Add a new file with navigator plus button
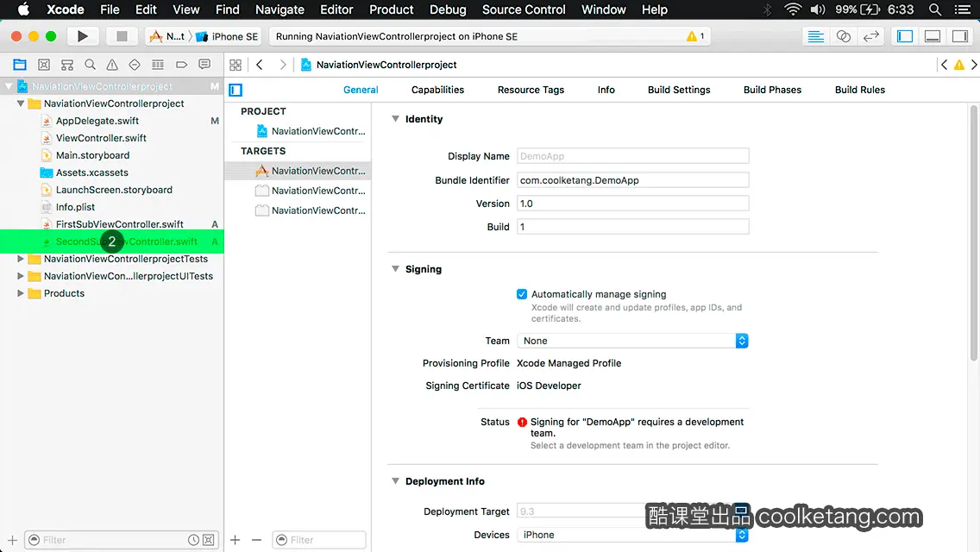Screen dimensions: 980x552 click(x=12, y=540)
